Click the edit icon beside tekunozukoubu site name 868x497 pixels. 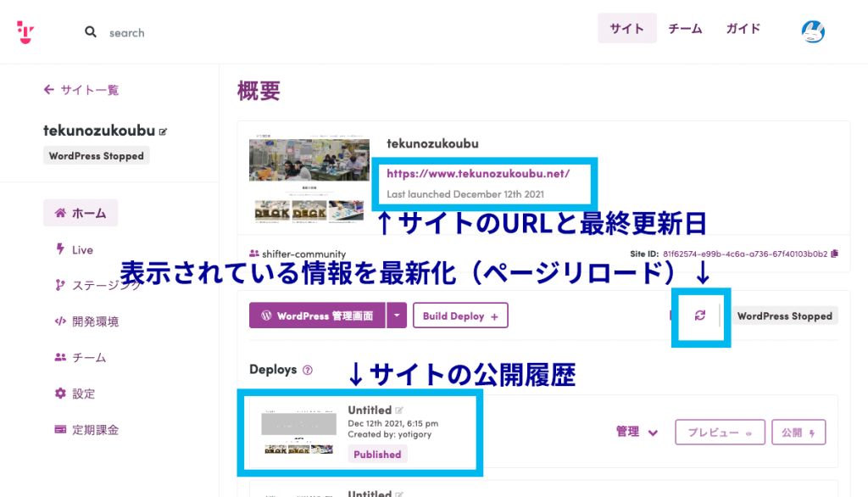coord(163,131)
